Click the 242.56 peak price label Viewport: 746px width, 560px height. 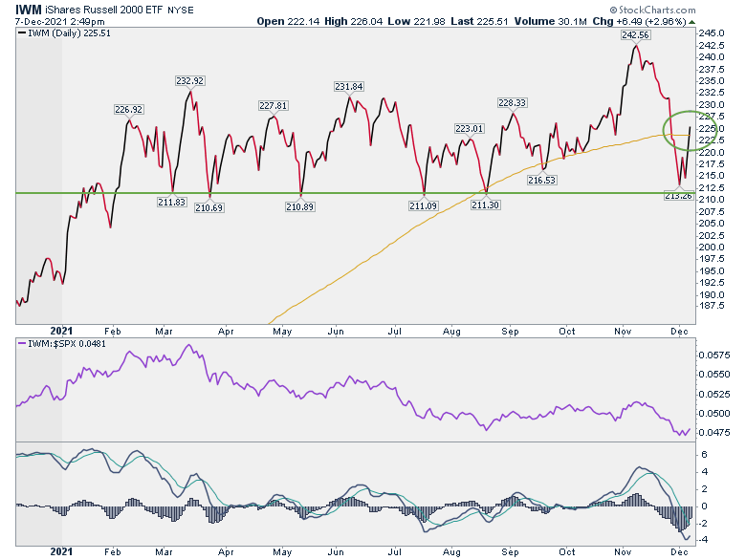coord(635,35)
